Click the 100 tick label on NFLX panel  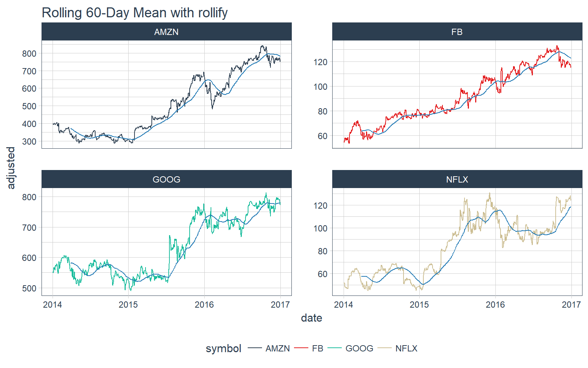pyautogui.click(x=320, y=228)
